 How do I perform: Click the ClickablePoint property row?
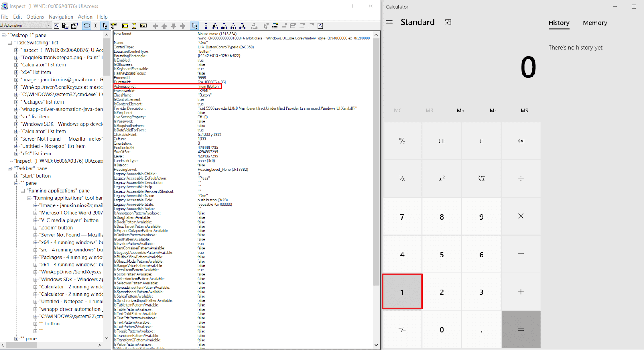167,135
